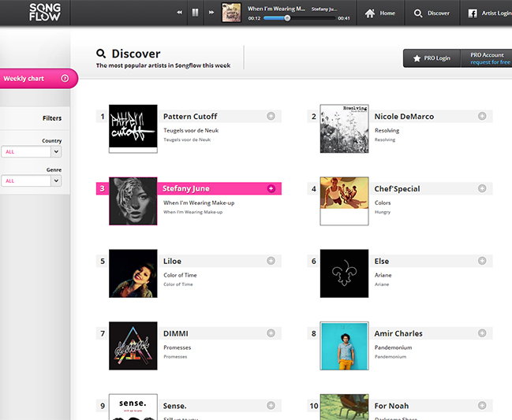Click the now-playing title in the player bar

pyautogui.click(x=276, y=9)
